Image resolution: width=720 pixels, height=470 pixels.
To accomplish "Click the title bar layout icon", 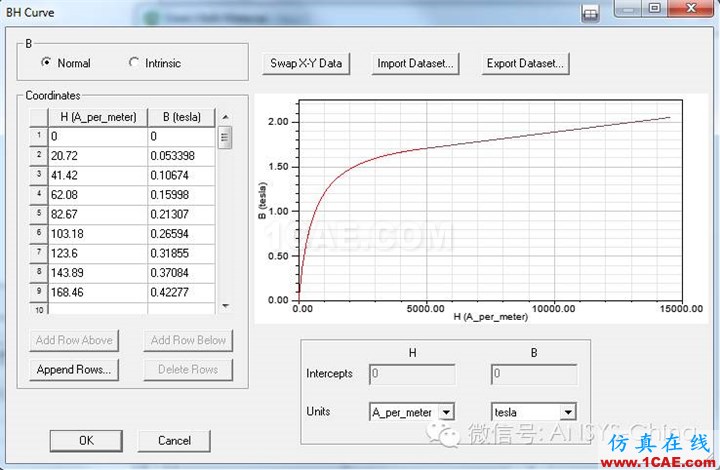I will pos(590,13).
